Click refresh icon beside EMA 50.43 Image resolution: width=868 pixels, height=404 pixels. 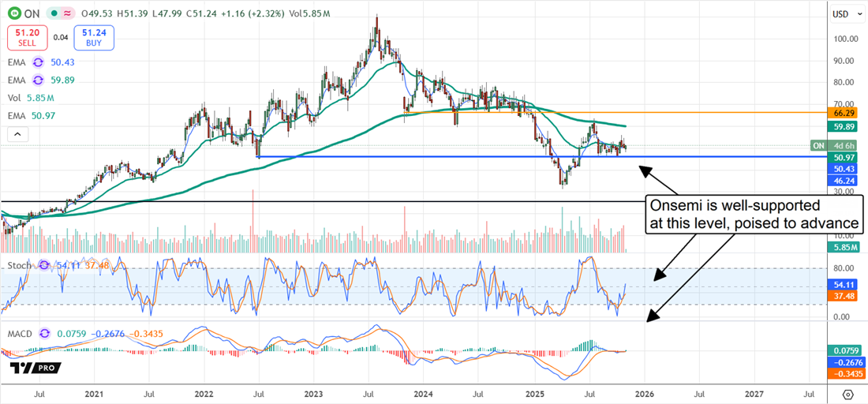coord(38,62)
